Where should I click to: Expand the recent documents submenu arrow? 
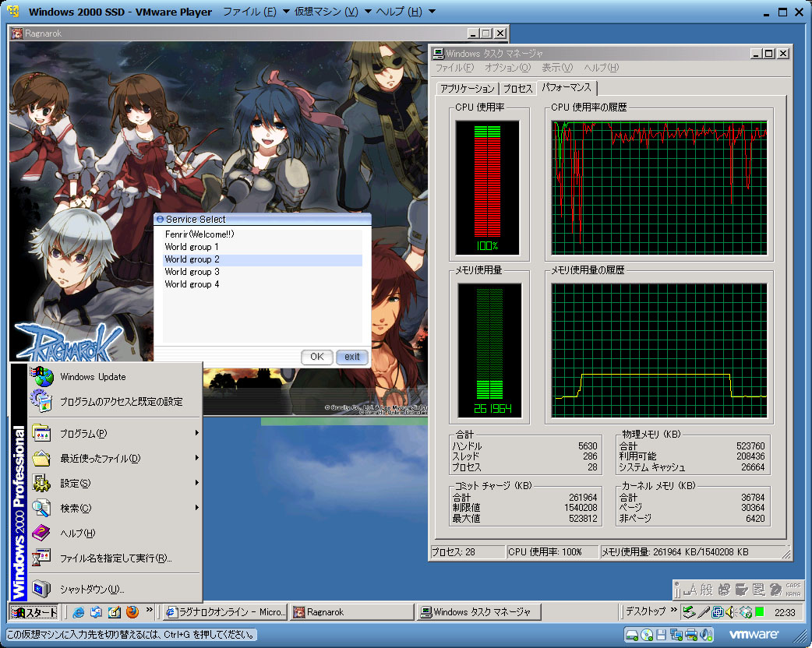pyautogui.click(x=197, y=457)
